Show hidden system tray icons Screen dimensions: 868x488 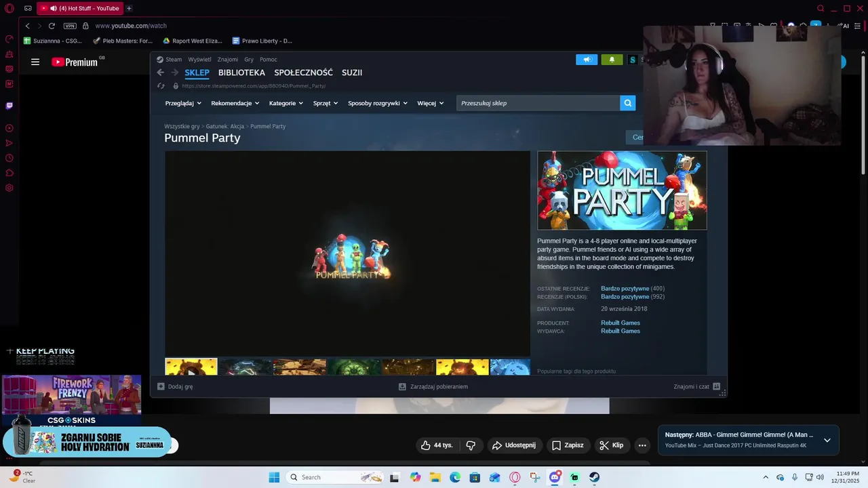click(766, 477)
